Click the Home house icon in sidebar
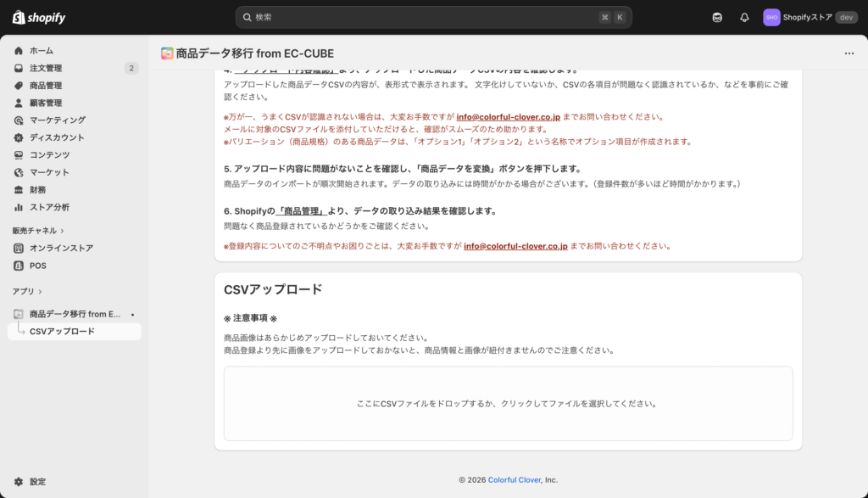Image resolution: width=868 pixels, height=498 pixels. tap(19, 51)
